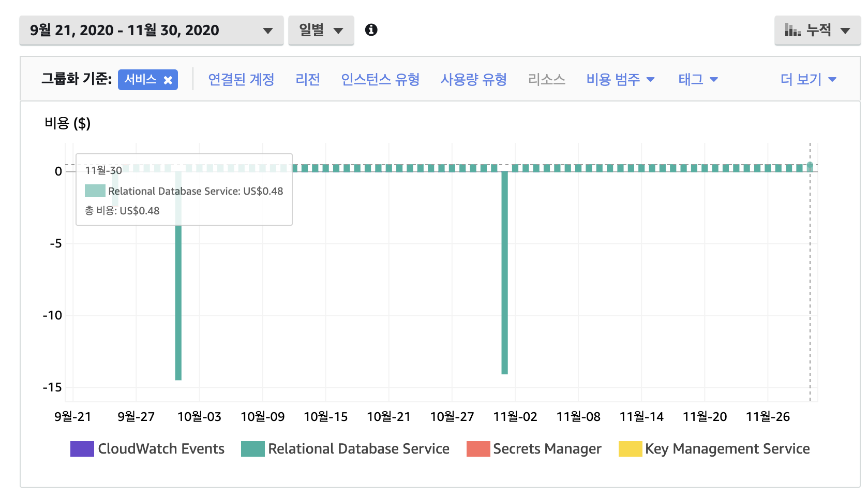
Task: Click the -15 y-axis label
Action: [x=53, y=387]
